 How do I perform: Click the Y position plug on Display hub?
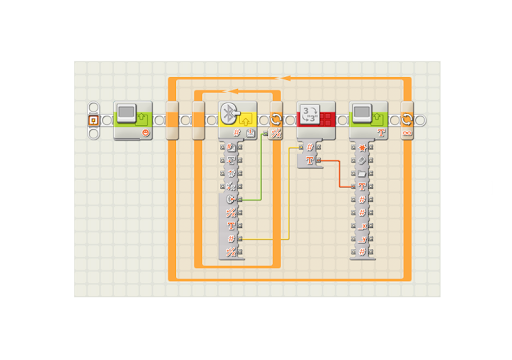tap(362, 239)
